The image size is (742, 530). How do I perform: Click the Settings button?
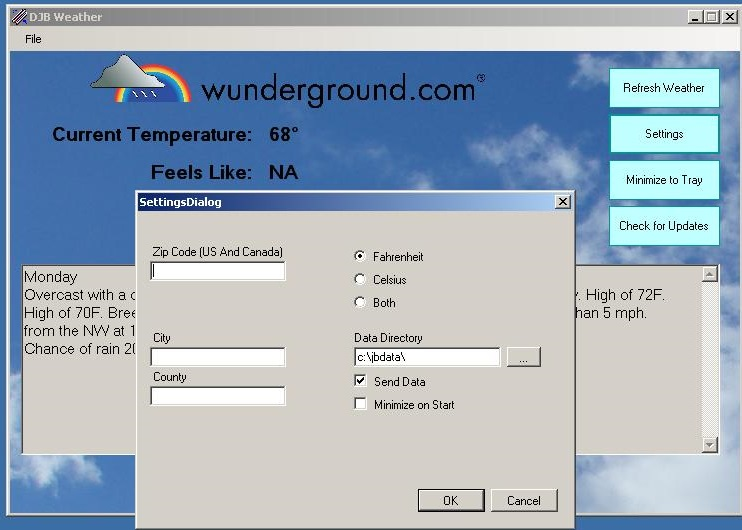664,134
